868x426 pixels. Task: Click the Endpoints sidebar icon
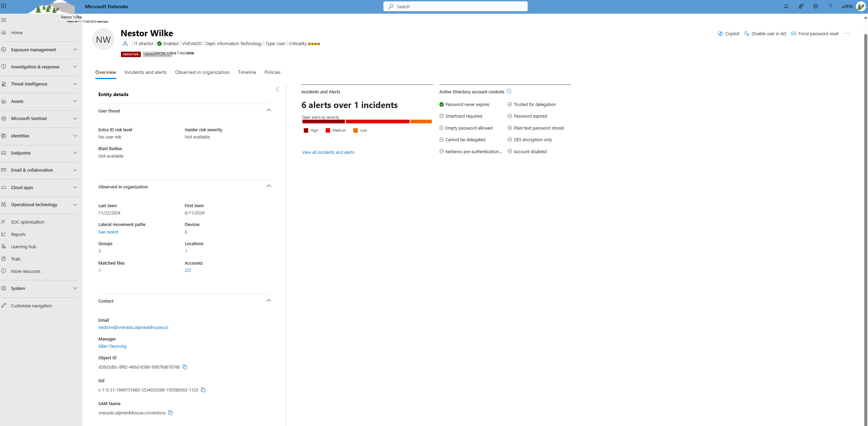5,153
